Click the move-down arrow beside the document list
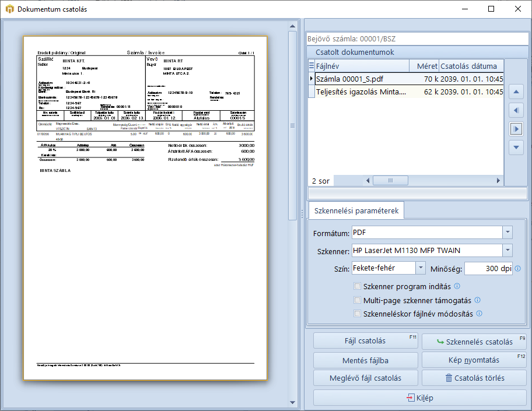 coord(516,147)
